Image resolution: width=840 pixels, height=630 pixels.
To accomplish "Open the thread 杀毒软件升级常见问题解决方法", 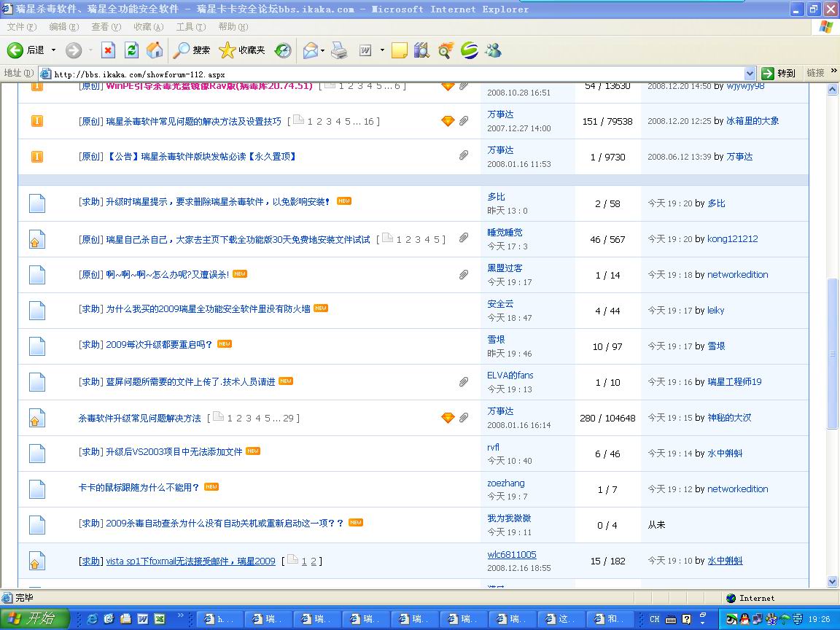I will click(139, 419).
